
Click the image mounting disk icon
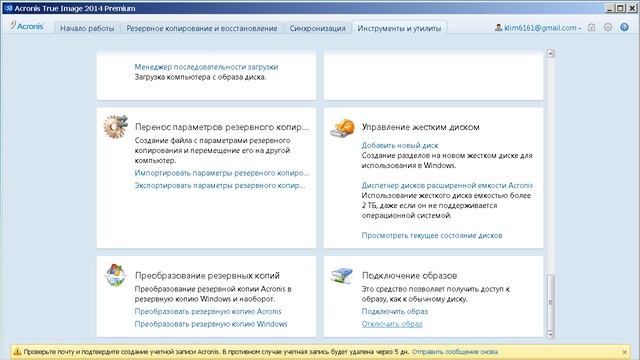pos(342,276)
